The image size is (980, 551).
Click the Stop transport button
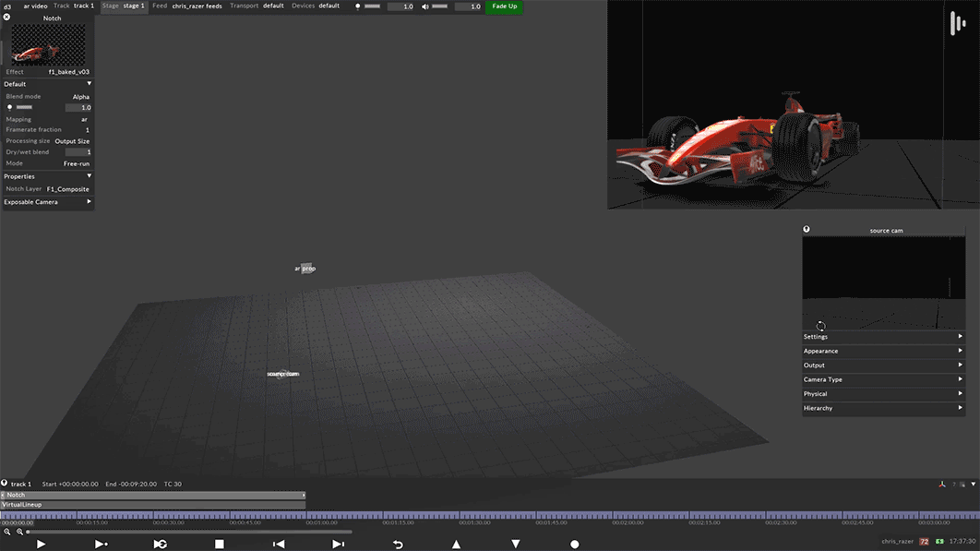click(220, 545)
